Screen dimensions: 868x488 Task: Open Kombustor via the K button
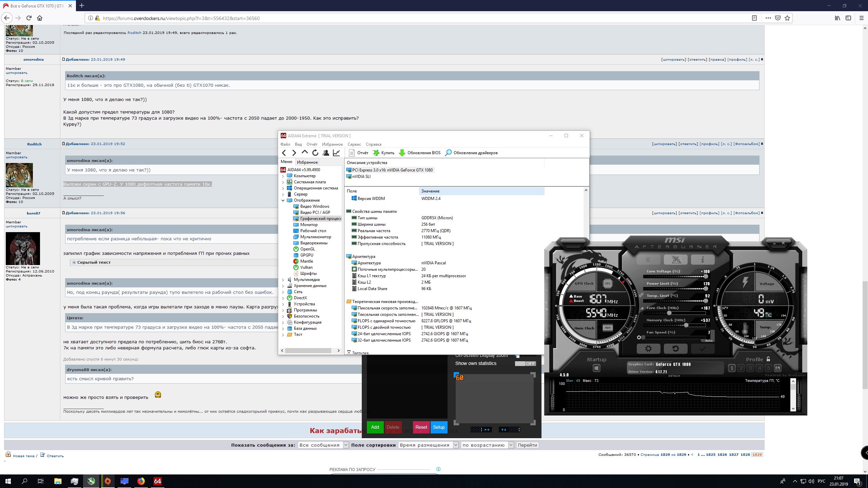(x=648, y=260)
